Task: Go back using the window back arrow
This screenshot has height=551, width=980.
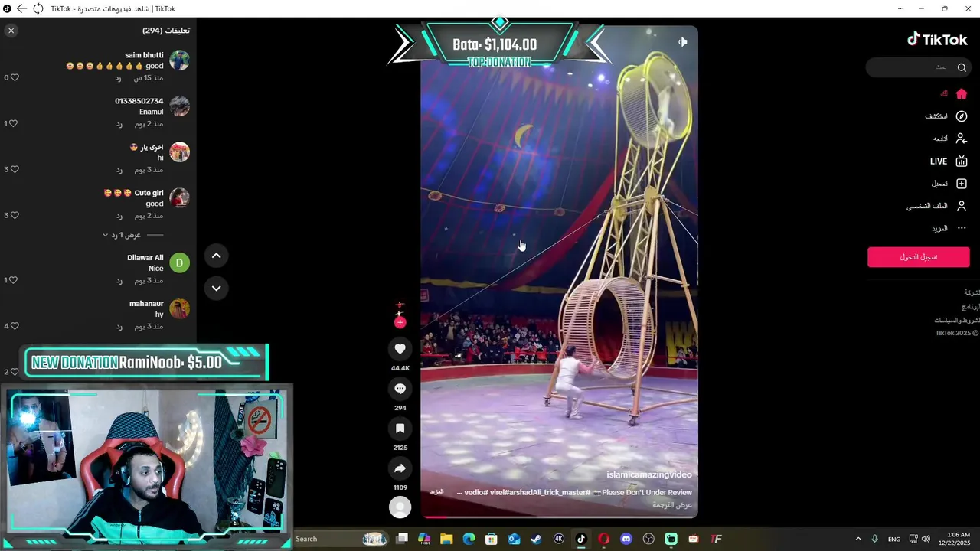Action: click(21, 8)
